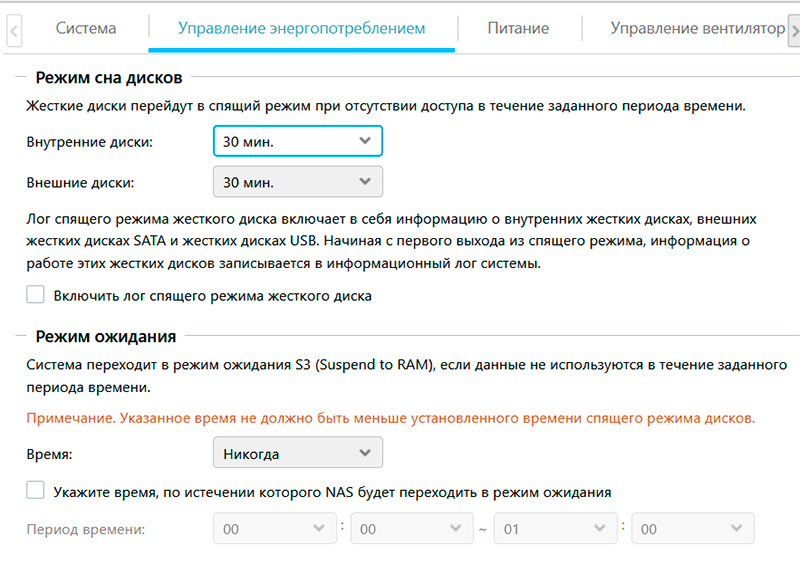This screenshot has width=800, height=564.
Task: Click chevron on Время dropdown showing Никогда
Action: pyautogui.click(x=364, y=454)
